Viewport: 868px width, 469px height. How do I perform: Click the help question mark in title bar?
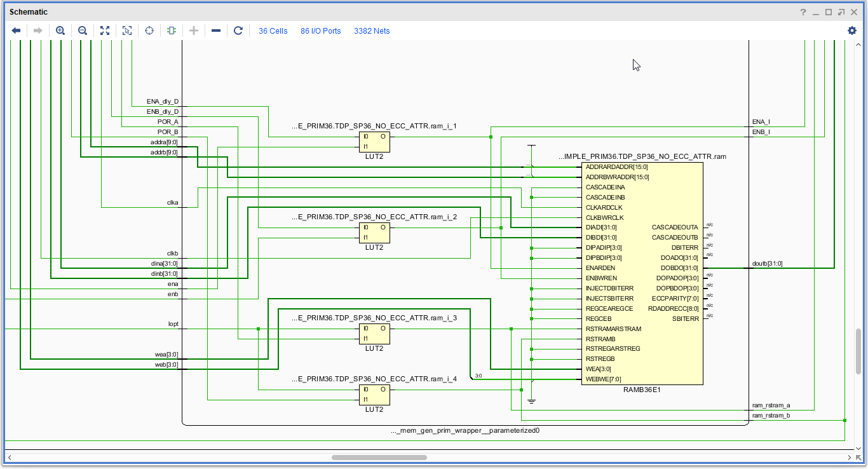point(803,12)
